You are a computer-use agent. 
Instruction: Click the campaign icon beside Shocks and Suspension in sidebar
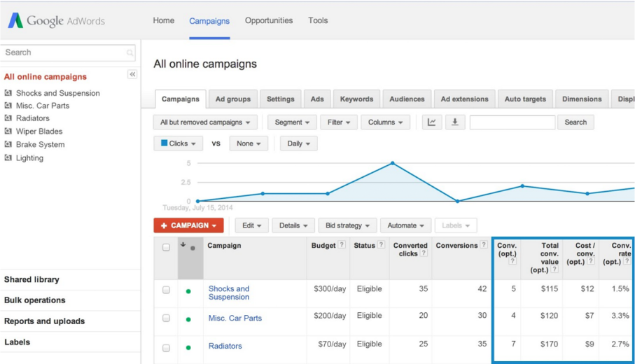point(8,93)
